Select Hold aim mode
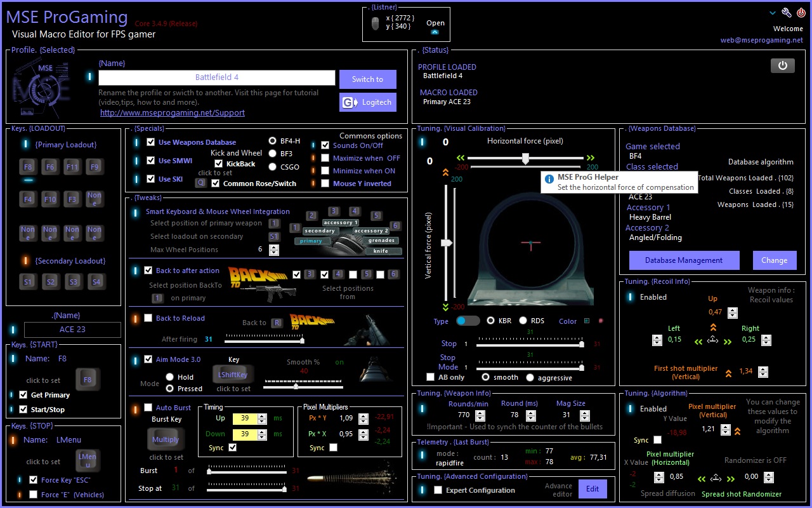Screen dimensions: 812x508 tap(170, 377)
